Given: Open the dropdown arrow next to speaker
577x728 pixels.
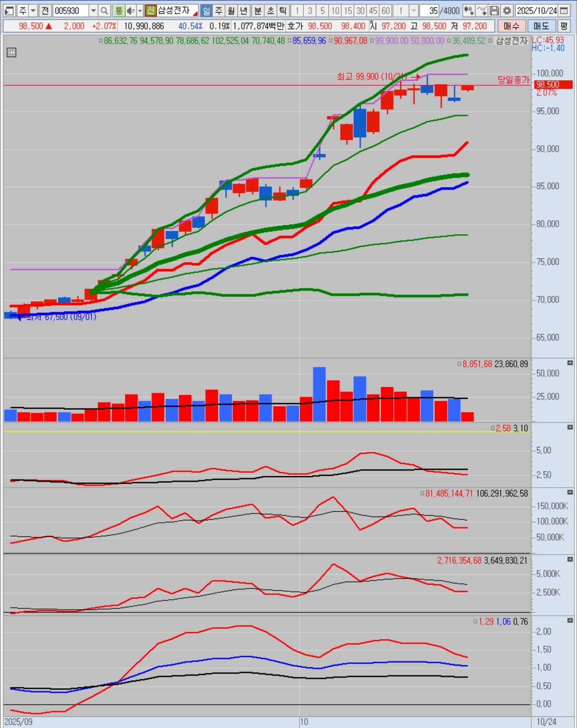Looking at the screenshot, I should point(140,11).
